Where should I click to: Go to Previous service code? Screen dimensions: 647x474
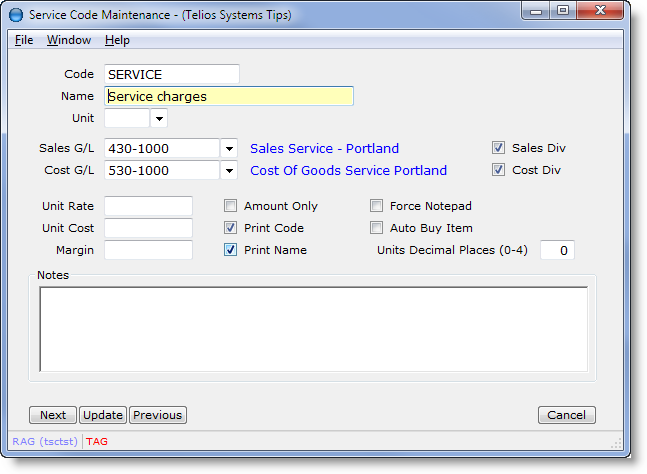[x=158, y=415]
